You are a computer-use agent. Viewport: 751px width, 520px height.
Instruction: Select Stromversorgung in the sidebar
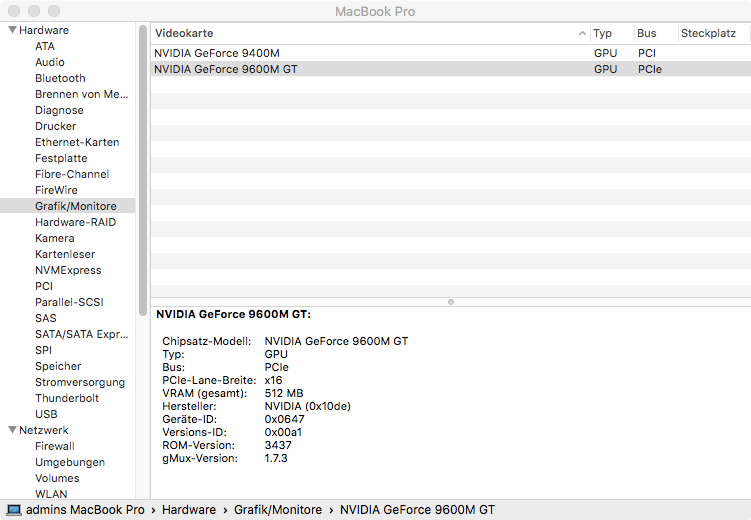[x=80, y=382]
